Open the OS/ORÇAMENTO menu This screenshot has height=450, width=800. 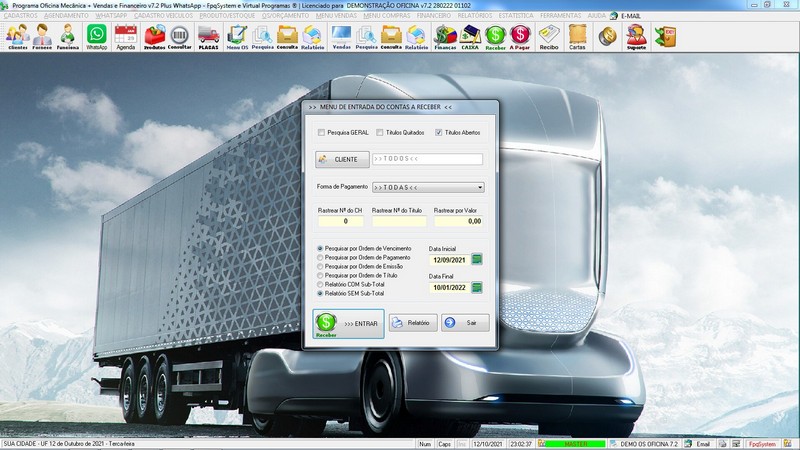click(x=285, y=16)
